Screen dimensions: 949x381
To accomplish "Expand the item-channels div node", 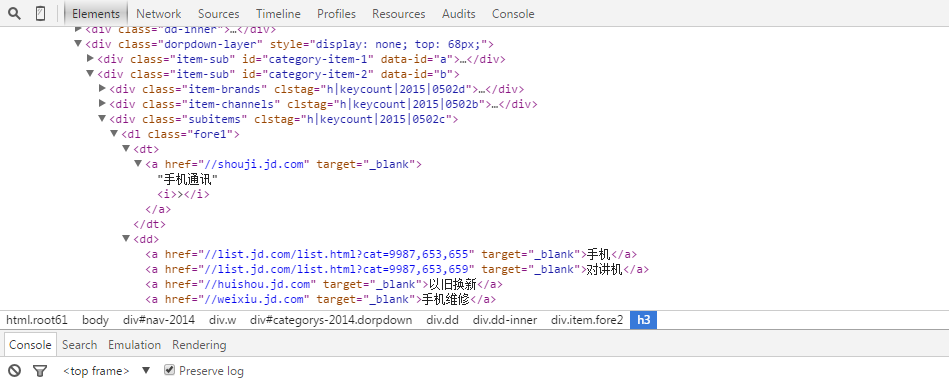I will coord(102,104).
